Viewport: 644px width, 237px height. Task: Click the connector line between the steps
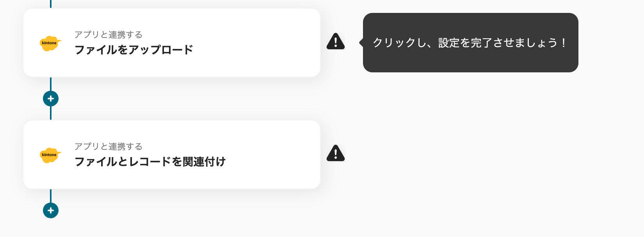(50, 113)
